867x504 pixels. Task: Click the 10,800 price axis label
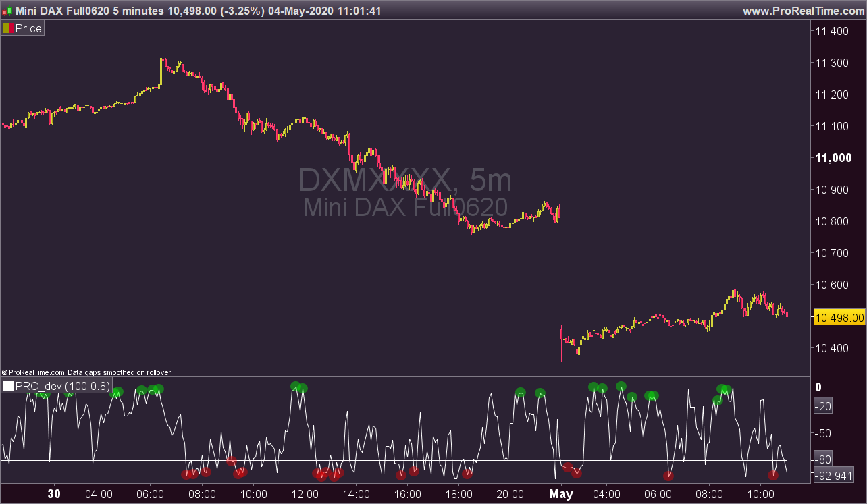point(832,221)
